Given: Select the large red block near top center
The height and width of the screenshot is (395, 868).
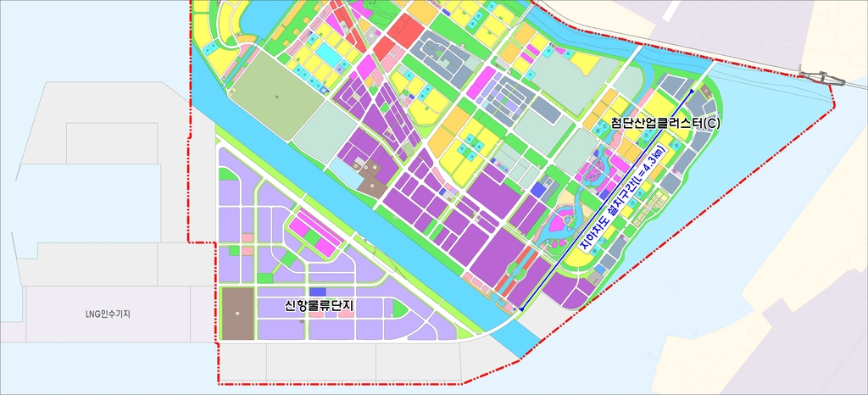Looking at the screenshot, I should tap(405, 31).
